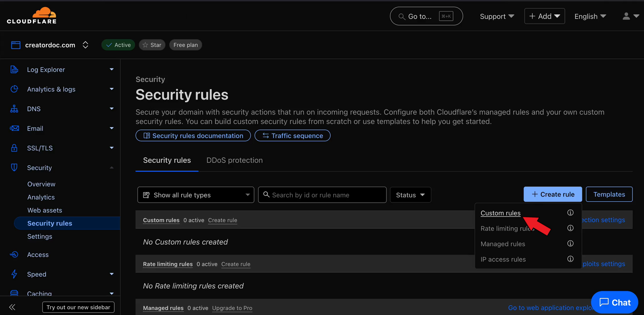The height and width of the screenshot is (315, 644).
Task: Select Managed rules from the dropdown menu
Action: 503,244
